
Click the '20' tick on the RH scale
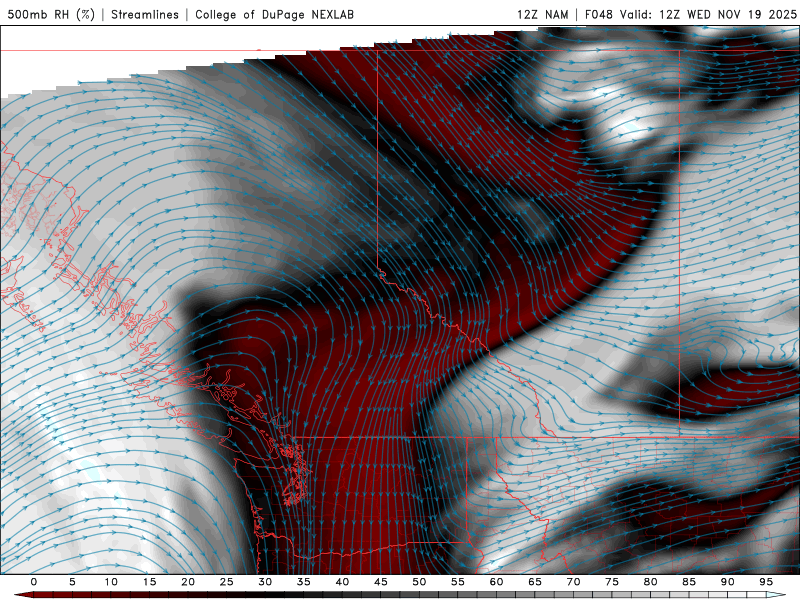[188, 582]
